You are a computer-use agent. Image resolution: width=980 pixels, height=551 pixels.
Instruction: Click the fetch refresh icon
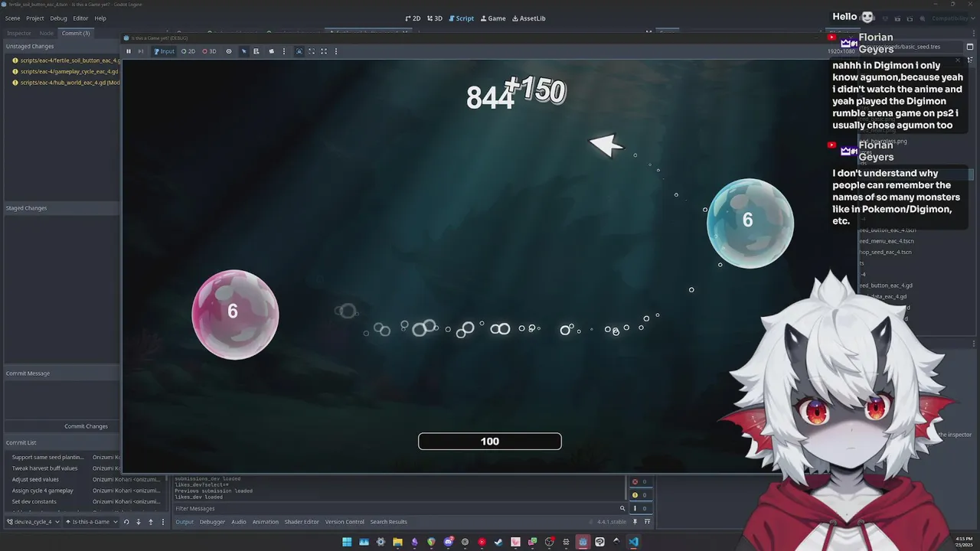point(126,522)
